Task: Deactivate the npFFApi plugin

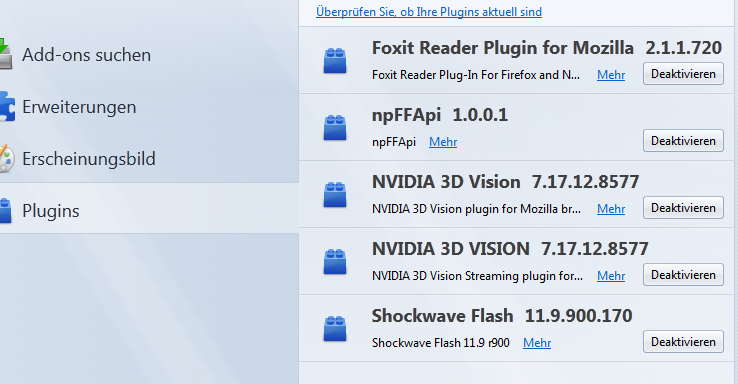Action: coord(683,141)
